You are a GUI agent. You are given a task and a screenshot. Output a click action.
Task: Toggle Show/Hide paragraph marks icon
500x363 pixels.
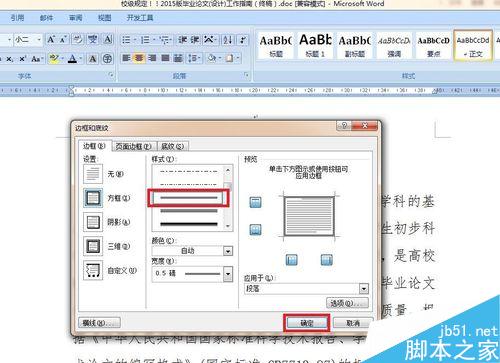[243, 40]
